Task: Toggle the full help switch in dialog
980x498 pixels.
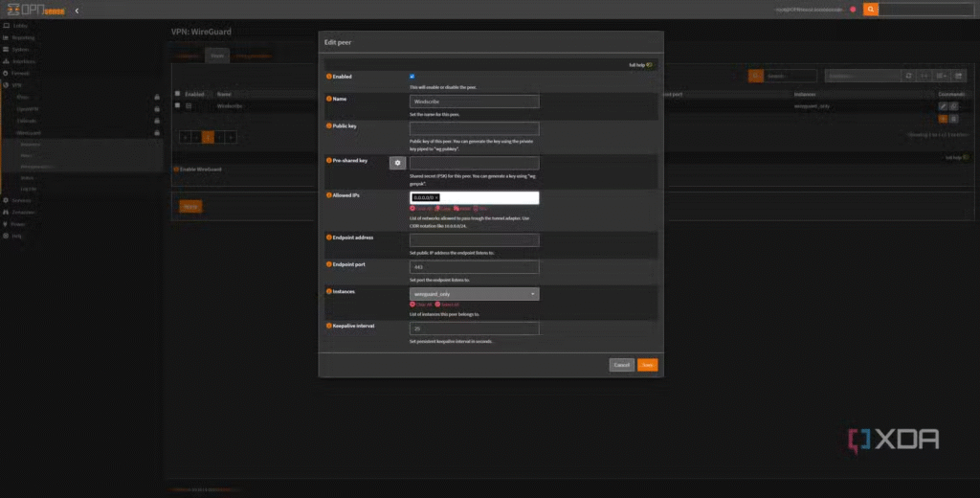Action: pos(649,64)
